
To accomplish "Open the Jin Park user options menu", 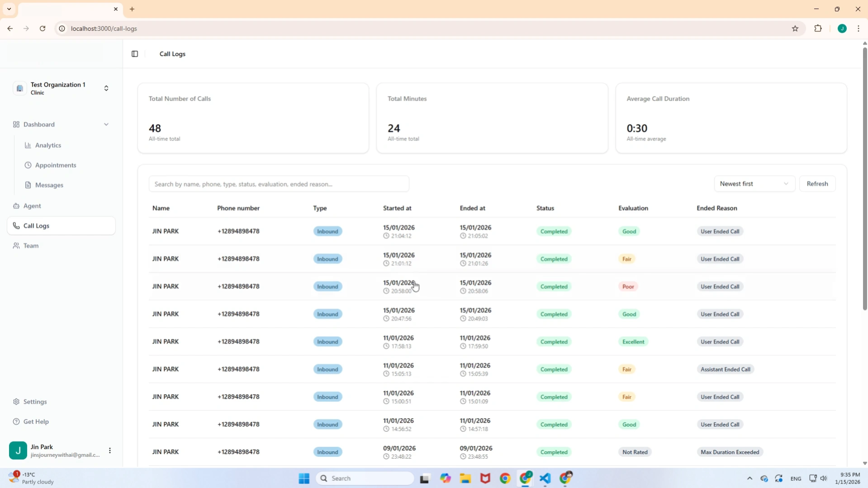I will point(110,450).
